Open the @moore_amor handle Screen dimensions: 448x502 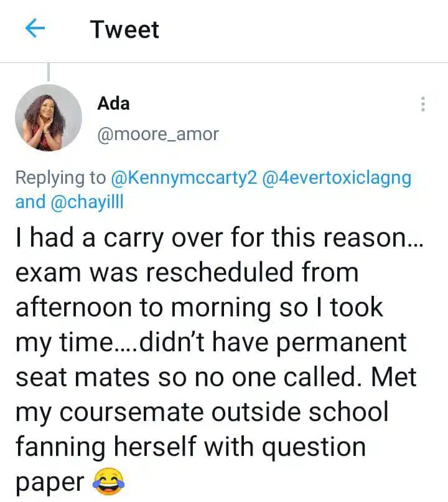click(x=158, y=134)
